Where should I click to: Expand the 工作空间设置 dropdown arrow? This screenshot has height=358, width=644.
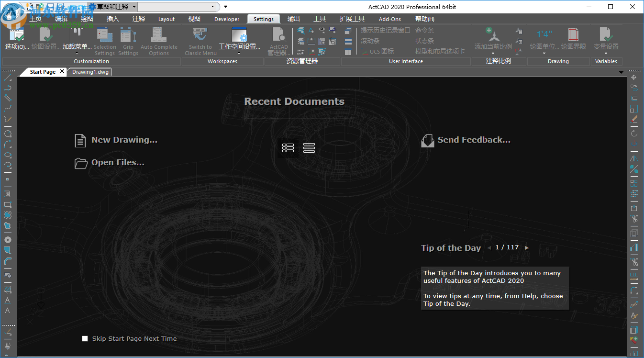[x=239, y=54]
